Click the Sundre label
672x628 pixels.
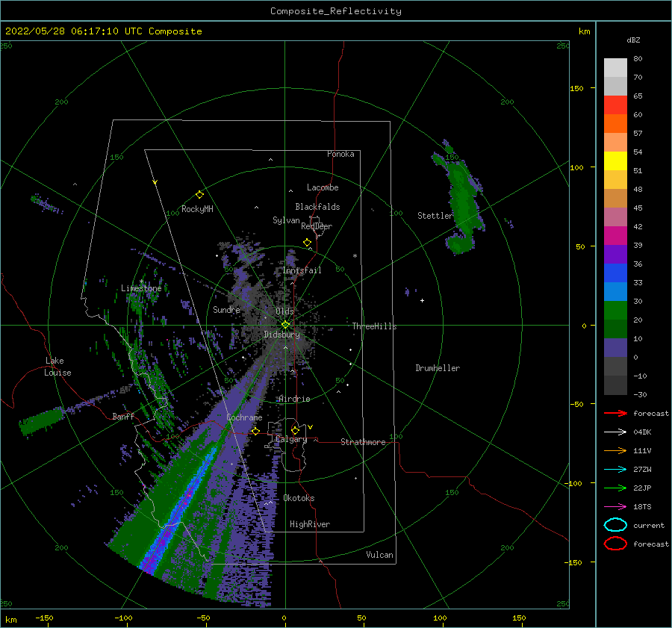point(227,309)
